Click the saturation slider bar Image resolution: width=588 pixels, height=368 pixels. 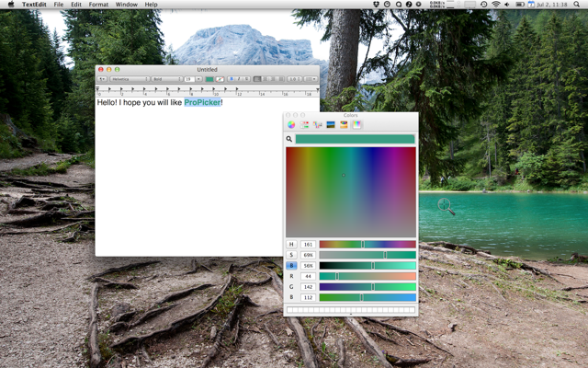[367, 255]
